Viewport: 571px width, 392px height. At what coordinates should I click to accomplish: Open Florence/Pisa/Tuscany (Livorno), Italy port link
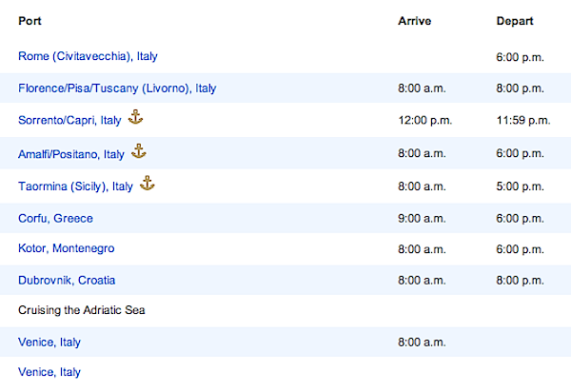[117, 88]
